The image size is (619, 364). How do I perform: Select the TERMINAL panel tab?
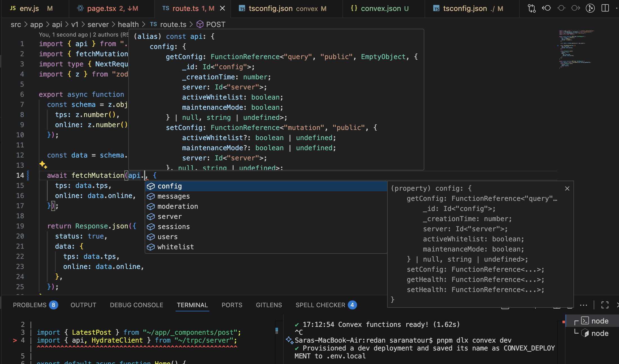(192, 305)
